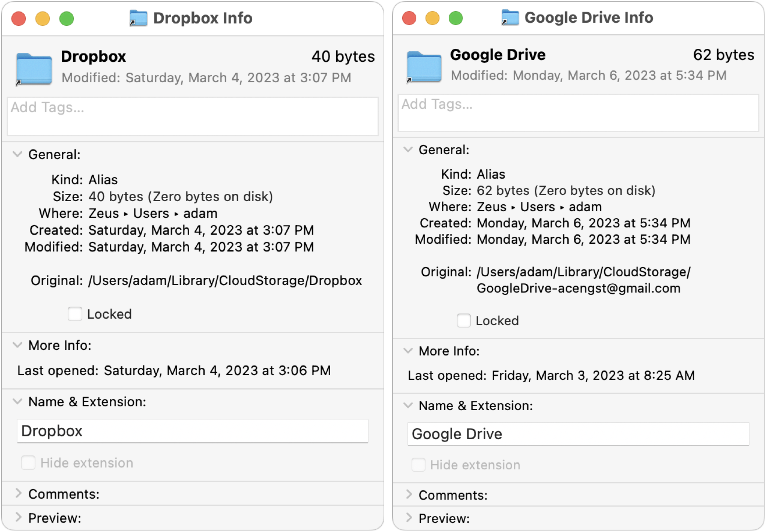Screen dimensions: 766x532
Task: Zoom the Google Drive Info window
Action: click(x=455, y=18)
